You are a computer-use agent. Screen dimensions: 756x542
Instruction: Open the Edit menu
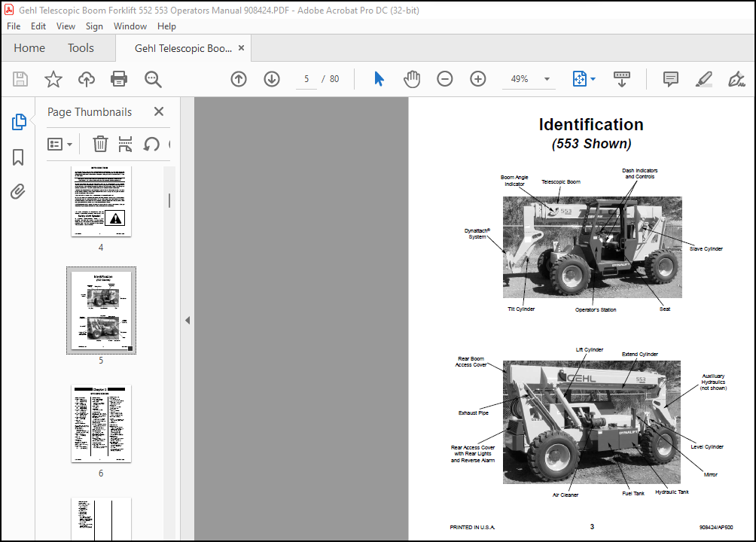[38, 26]
